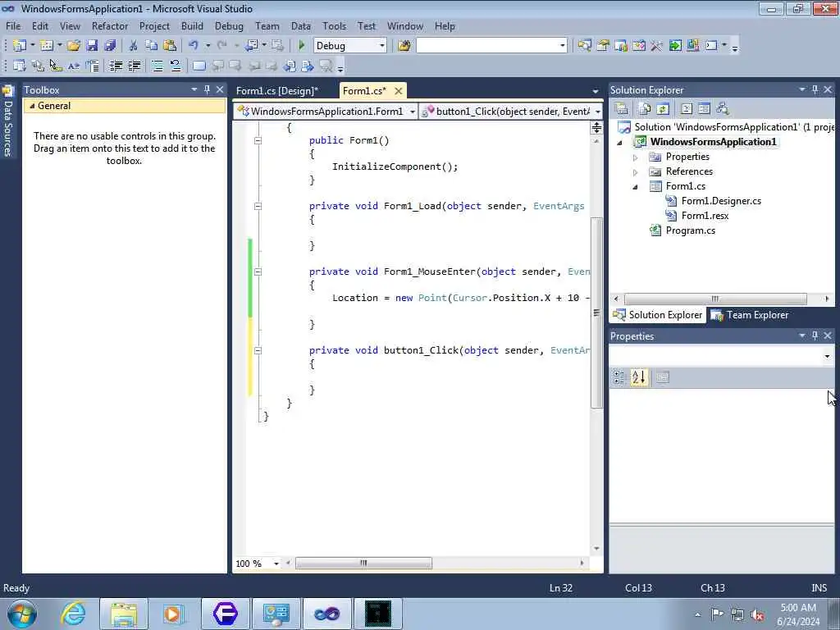The height and width of the screenshot is (630, 840).
Task: Select Form1.Designer.cs in Solution Explorer
Action: (721, 201)
